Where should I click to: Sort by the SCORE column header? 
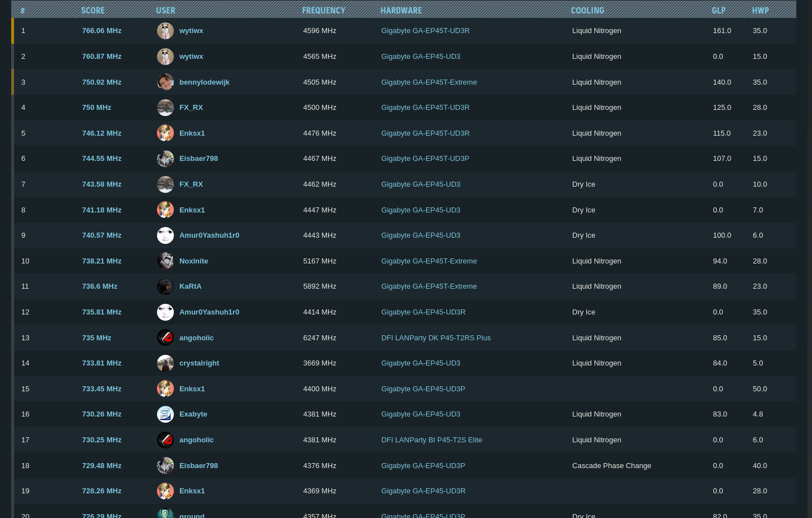(93, 11)
